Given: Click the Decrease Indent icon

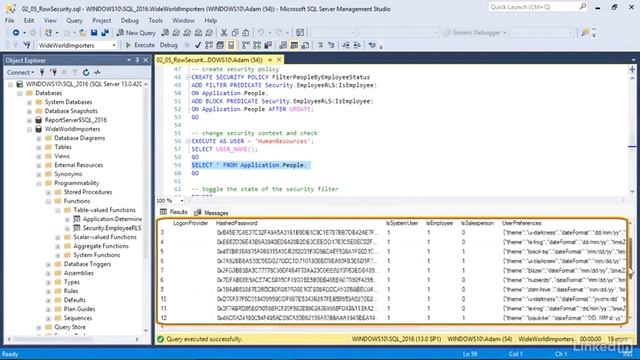Looking at the screenshot, I should (x=346, y=45).
